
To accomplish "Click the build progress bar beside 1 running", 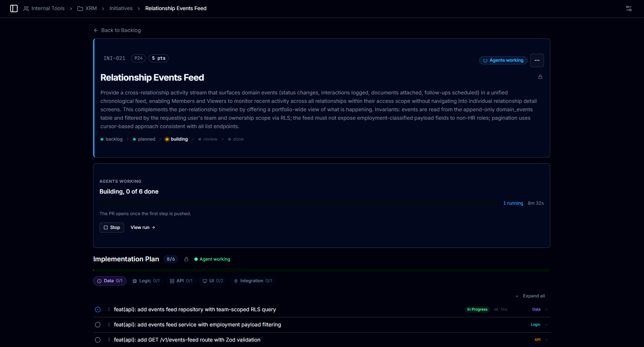I will [299, 203].
